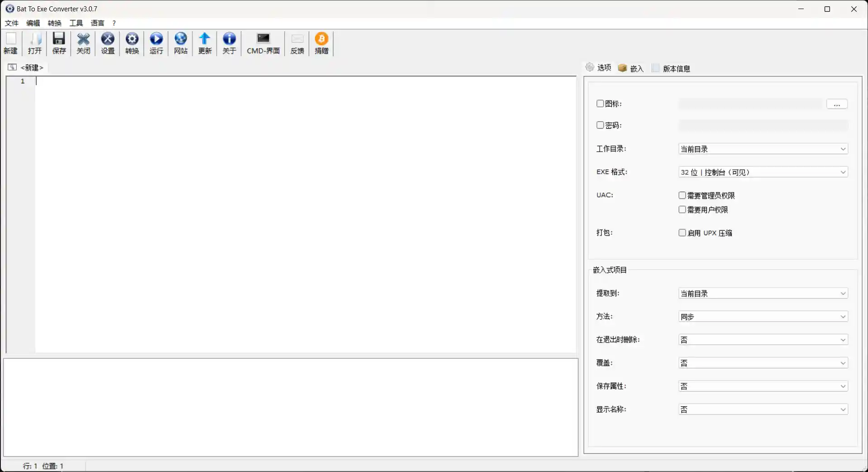Open a file with 打开 icon
This screenshot has width=868, height=472.
pyautogui.click(x=35, y=43)
